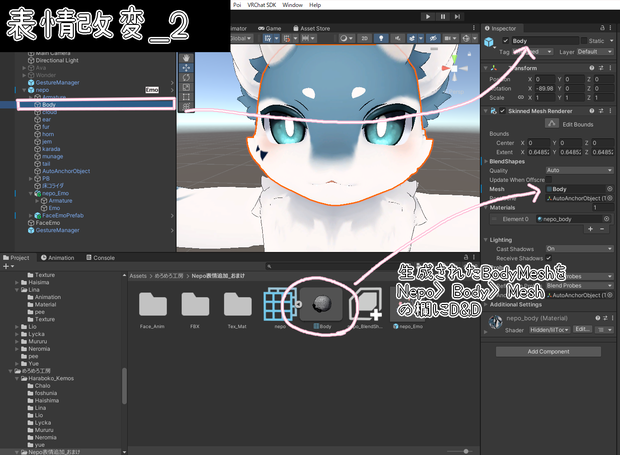Toggle scene lighting lightbulb icon
The width and height of the screenshot is (620, 455).
381,38
